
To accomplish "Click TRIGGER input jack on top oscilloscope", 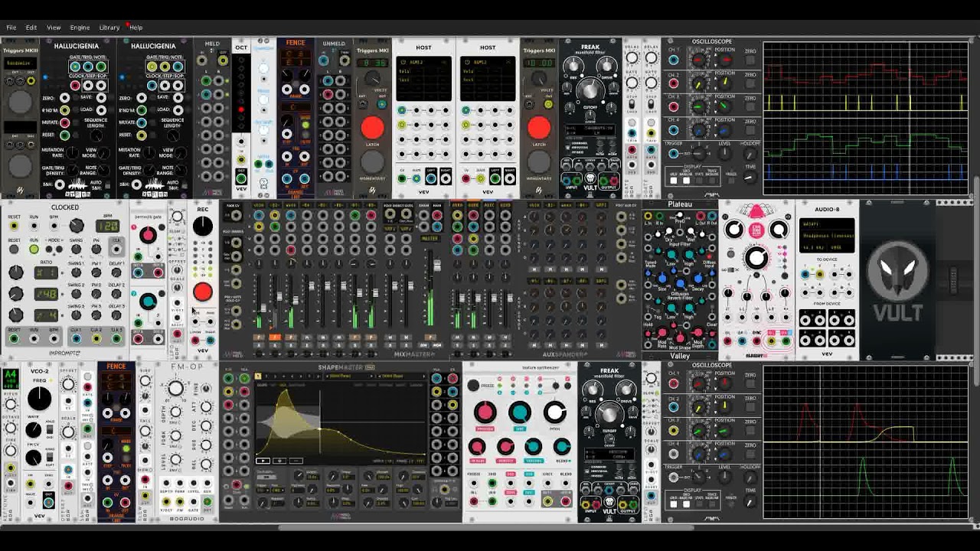I will (x=674, y=153).
